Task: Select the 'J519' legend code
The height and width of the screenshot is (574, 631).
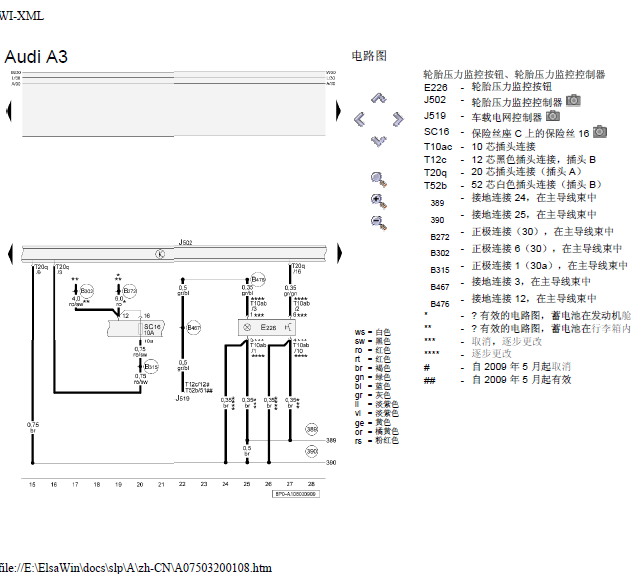Action: pyautogui.click(x=435, y=116)
